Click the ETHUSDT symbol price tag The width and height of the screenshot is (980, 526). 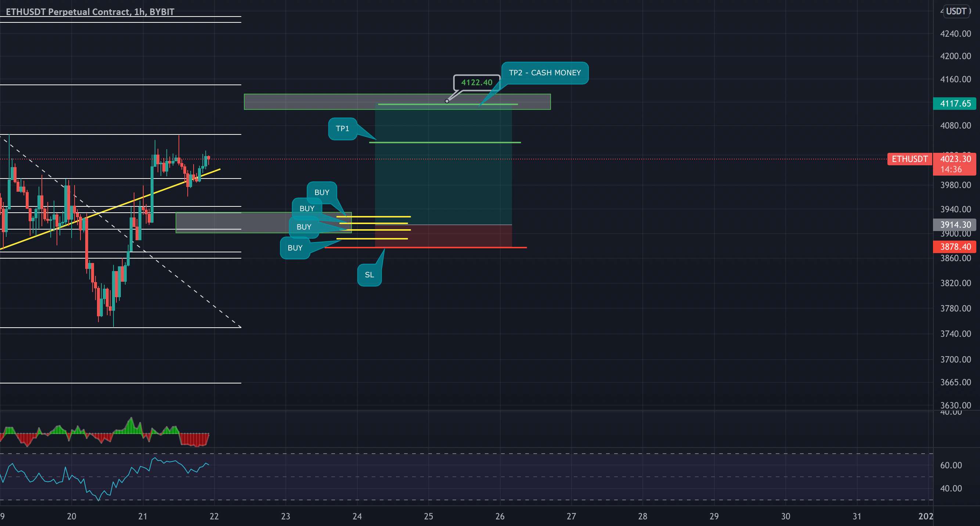909,159
